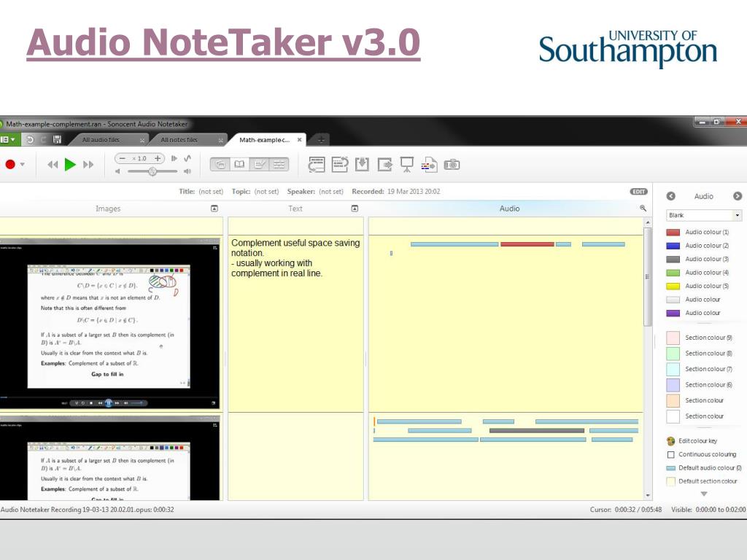Click the loud speaker icon
Viewport: 747px width, 560px height.
tap(187, 171)
